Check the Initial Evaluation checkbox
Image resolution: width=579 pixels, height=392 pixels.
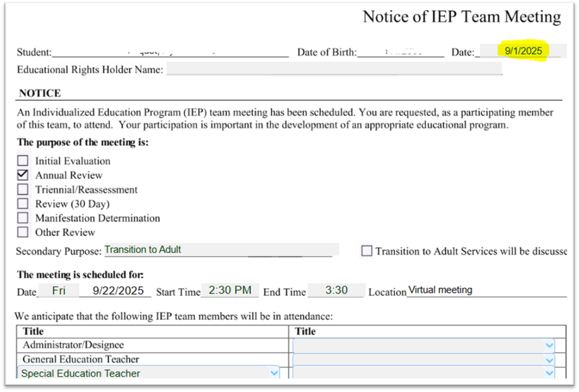click(x=23, y=161)
